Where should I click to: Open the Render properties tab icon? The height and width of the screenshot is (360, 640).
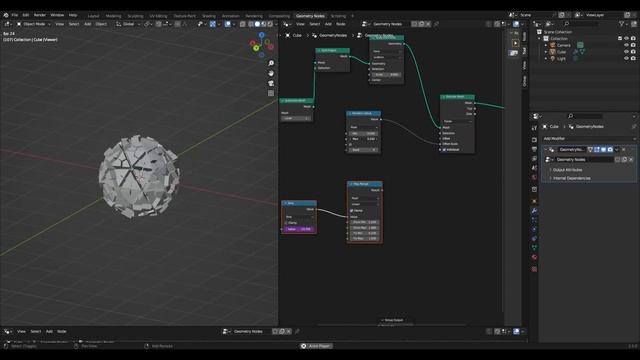pyautogui.click(x=534, y=140)
